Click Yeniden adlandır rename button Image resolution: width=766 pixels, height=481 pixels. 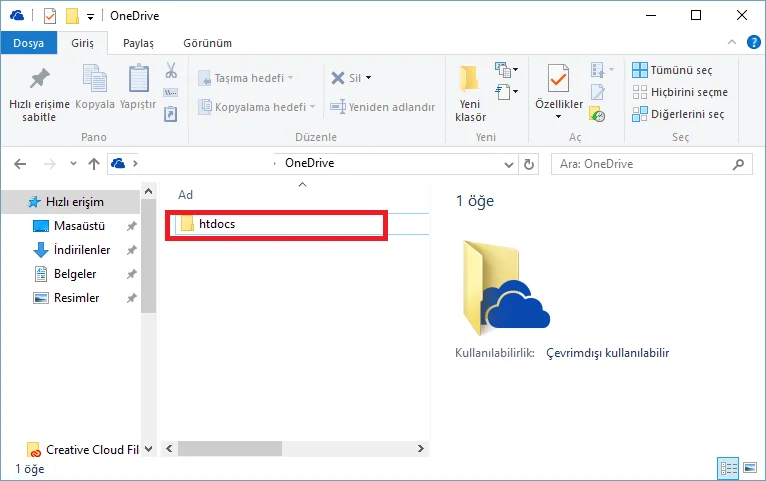(x=382, y=107)
